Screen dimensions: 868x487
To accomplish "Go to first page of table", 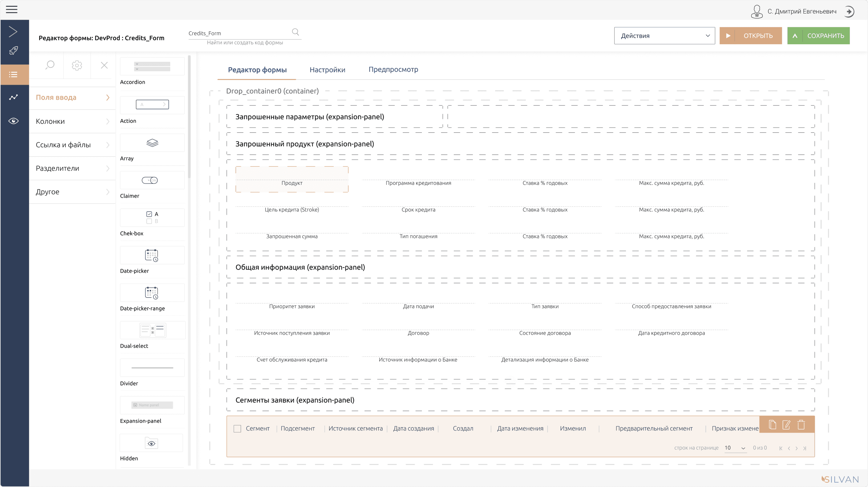I will pyautogui.click(x=781, y=448).
